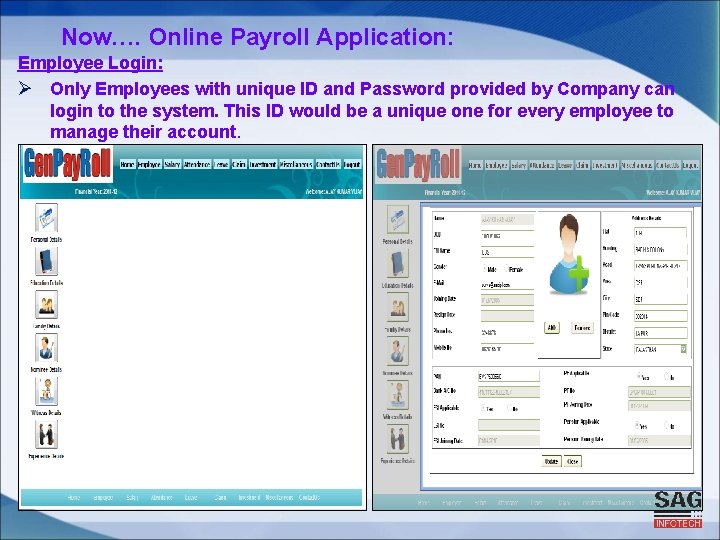Click ContactUS link in left screen footer
The width and height of the screenshot is (720, 540).
tap(309, 497)
